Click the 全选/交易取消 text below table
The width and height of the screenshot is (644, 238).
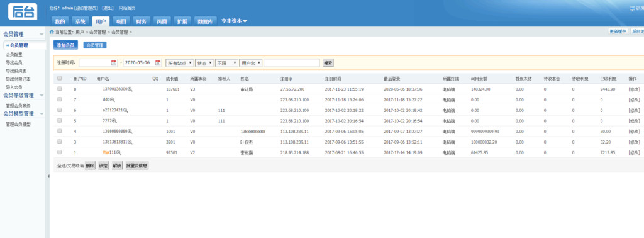point(70,166)
